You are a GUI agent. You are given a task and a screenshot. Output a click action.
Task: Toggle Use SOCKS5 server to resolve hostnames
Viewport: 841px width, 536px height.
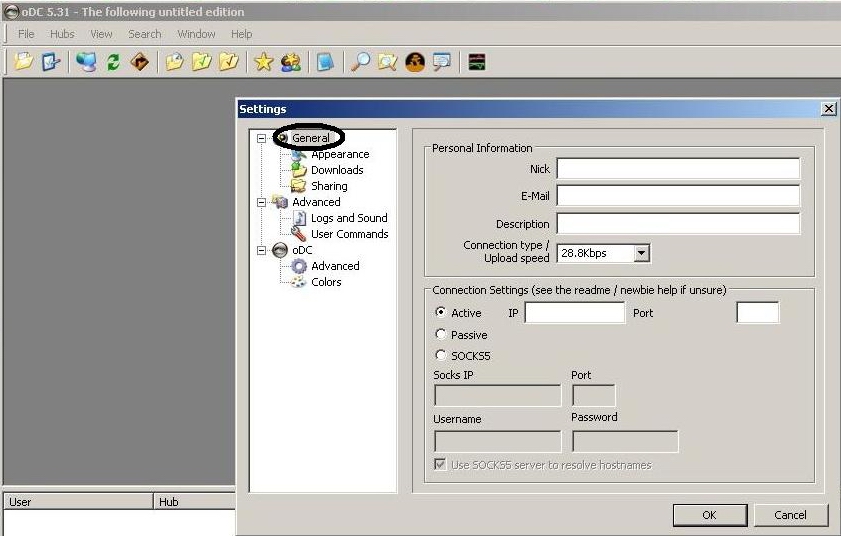point(440,465)
